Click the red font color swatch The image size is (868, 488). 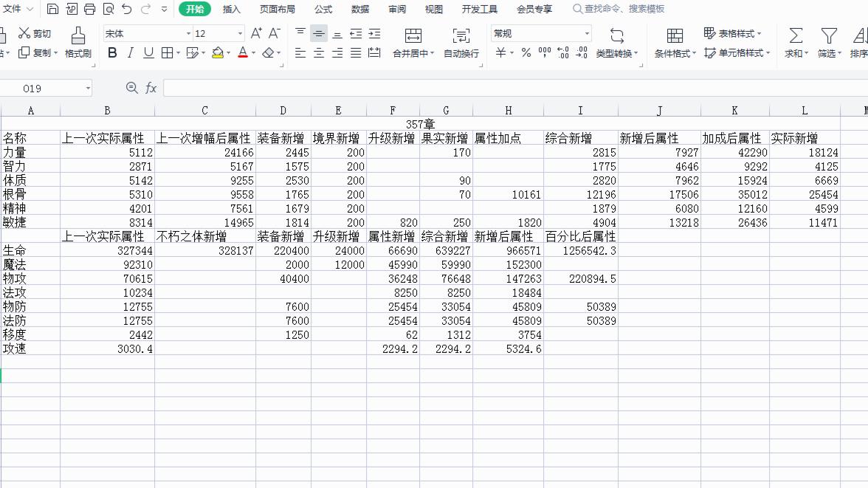coord(242,52)
